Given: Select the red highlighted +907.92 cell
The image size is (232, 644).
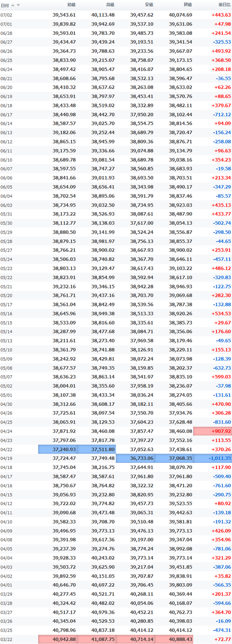Looking at the screenshot, I should point(213,431).
